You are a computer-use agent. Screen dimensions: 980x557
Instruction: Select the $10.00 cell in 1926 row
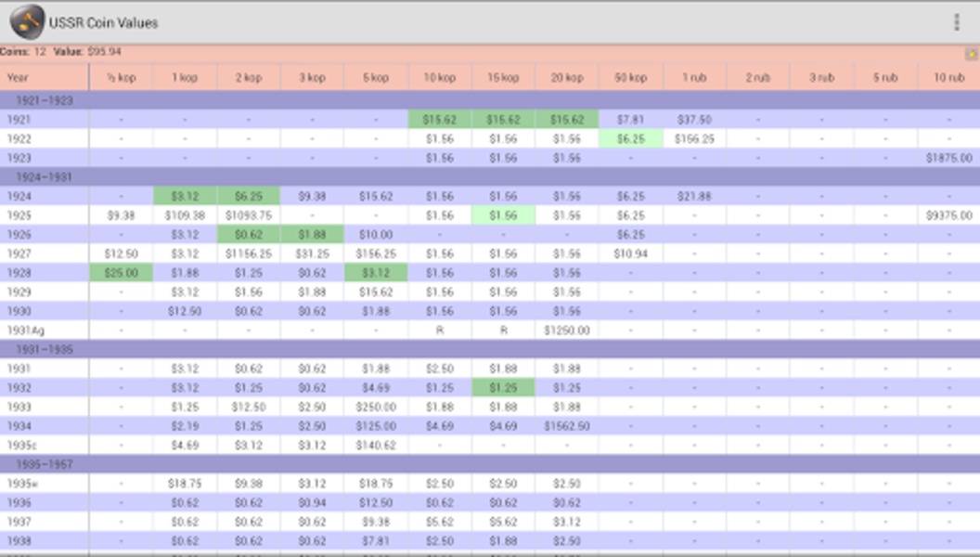(x=376, y=235)
